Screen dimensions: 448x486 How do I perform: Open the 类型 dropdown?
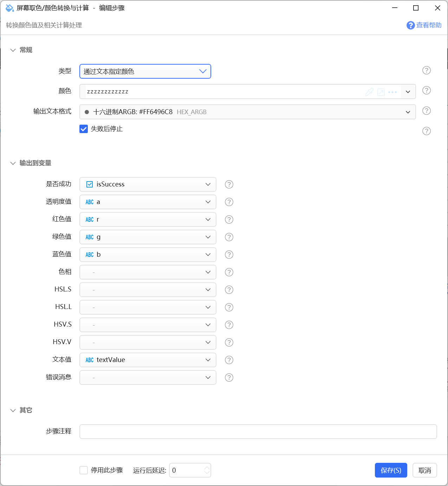pos(145,71)
